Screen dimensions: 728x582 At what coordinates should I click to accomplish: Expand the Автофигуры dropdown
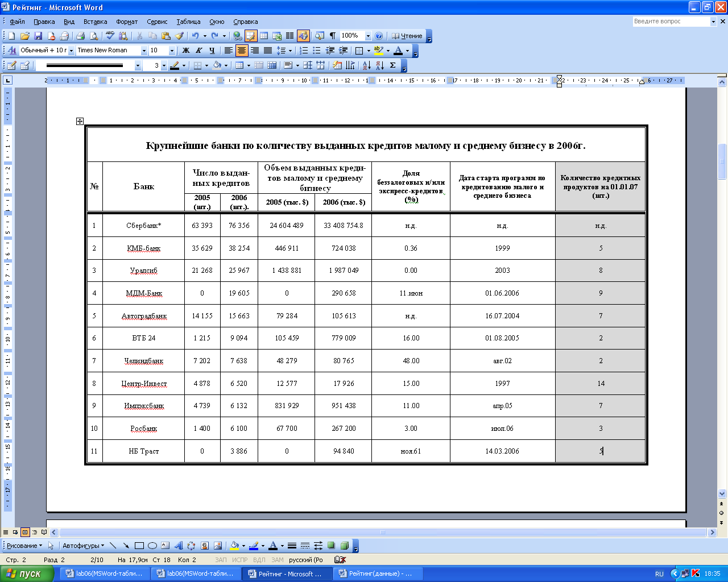click(x=84, y=546)
